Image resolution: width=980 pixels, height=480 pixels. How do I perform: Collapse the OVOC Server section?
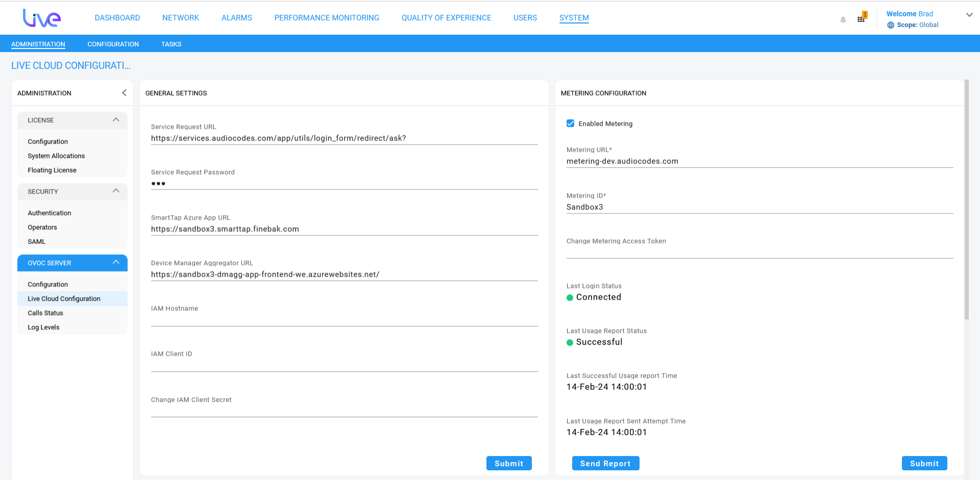tap(116, 262)
